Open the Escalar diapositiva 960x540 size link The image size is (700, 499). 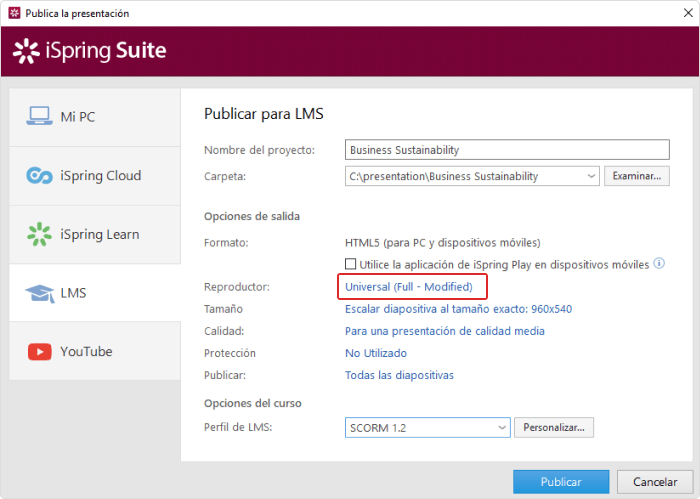coord(458,309)
